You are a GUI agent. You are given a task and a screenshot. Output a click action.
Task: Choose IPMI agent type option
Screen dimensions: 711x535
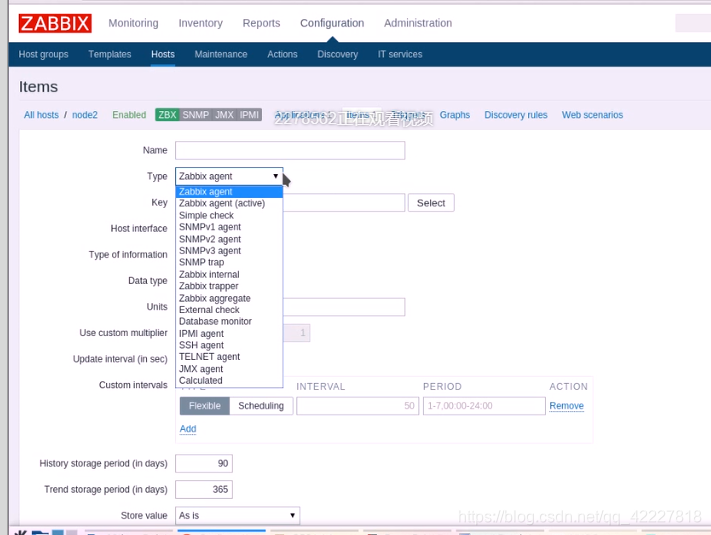click(229, 334)
